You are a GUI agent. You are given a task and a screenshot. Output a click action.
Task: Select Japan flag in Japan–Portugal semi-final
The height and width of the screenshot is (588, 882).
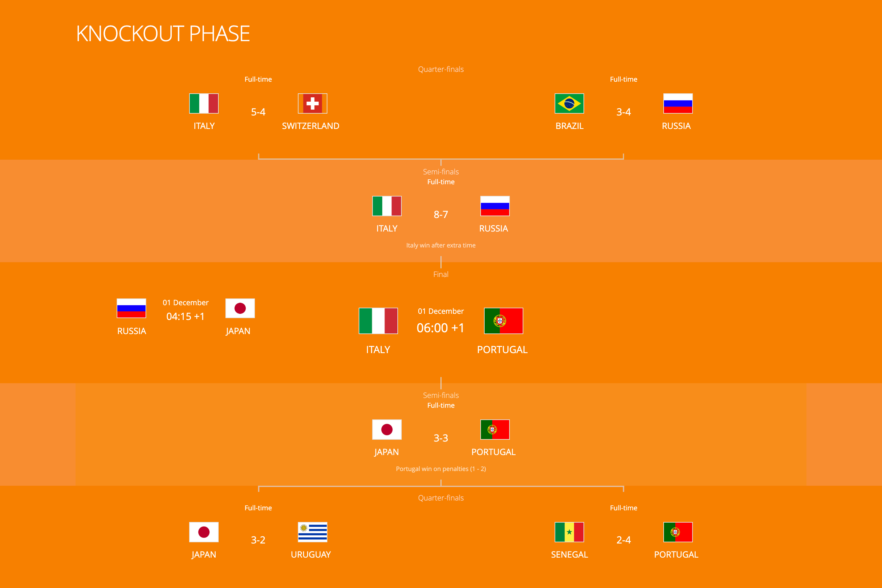(387, 429)
